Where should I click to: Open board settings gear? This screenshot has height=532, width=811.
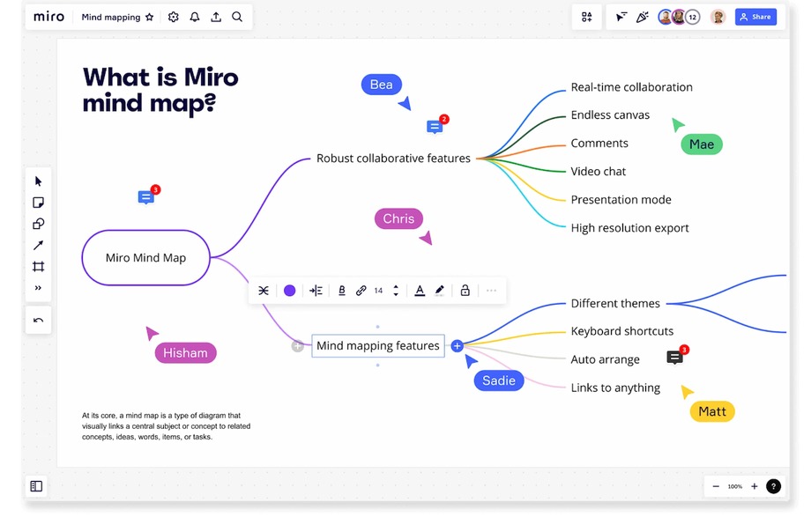tap(174, 17)
